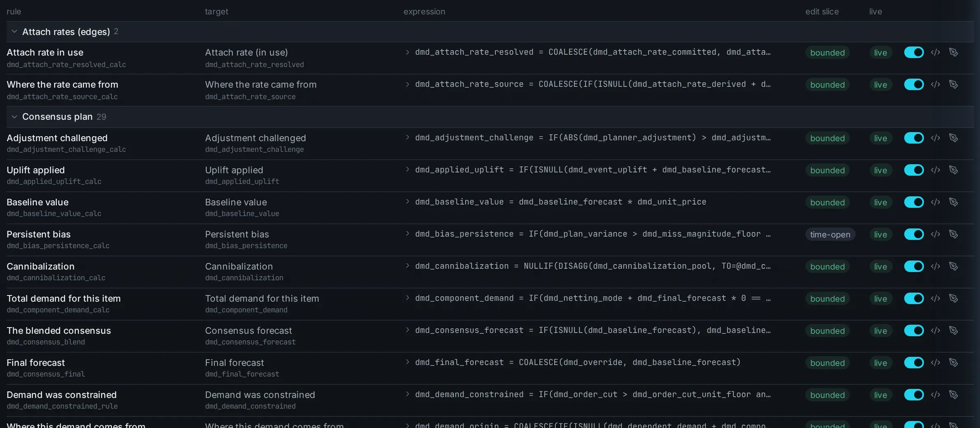Click the live badge on Baseline value row
This screenshot has height=428, width=980.
880,202
